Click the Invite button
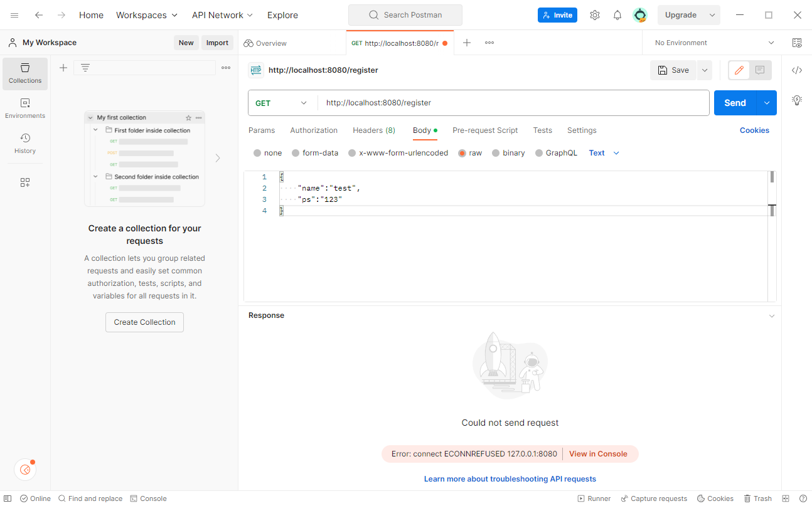The image size is (812, 506). pyautogui.click(x=557, y=15)
